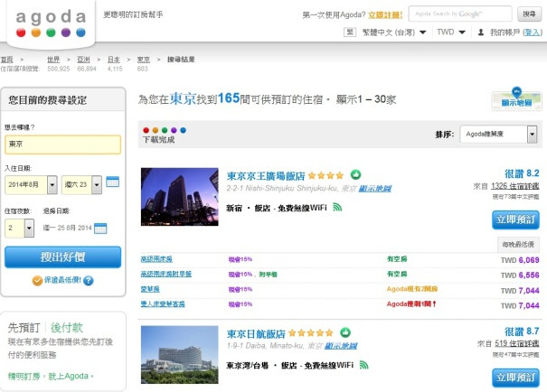
Task: Open the 東京京王廣場飯店 skyscraper thumbnail
Action: (x=180, y=197)
